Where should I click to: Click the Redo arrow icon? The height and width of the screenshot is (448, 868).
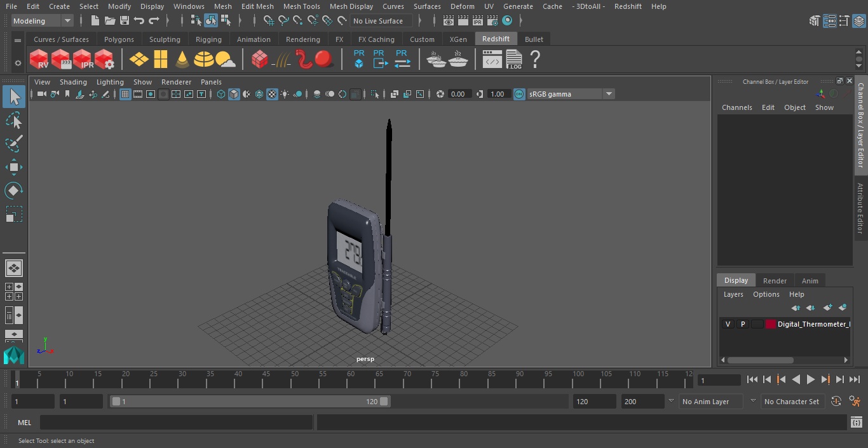pyautogui.click(x=153, y=21)
